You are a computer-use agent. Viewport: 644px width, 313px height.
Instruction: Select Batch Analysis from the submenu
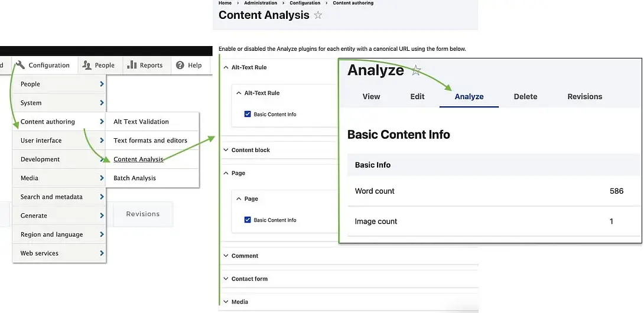[x=135, y=178]
